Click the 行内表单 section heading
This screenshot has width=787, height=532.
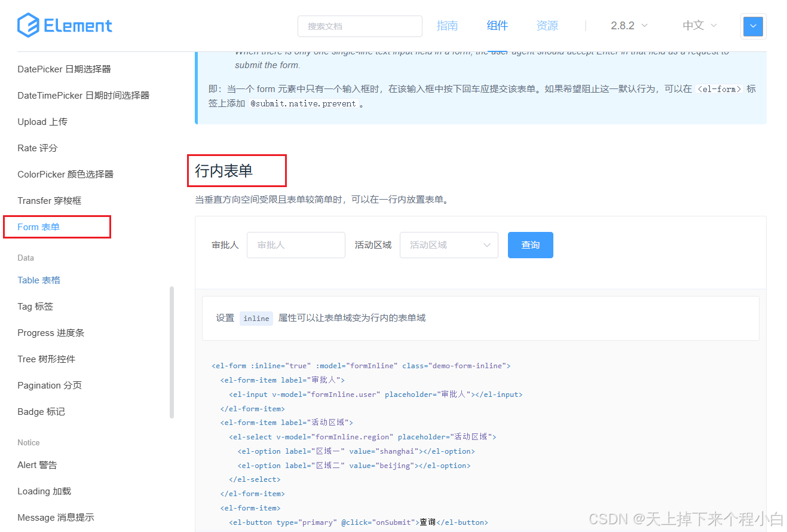point(224,171)
